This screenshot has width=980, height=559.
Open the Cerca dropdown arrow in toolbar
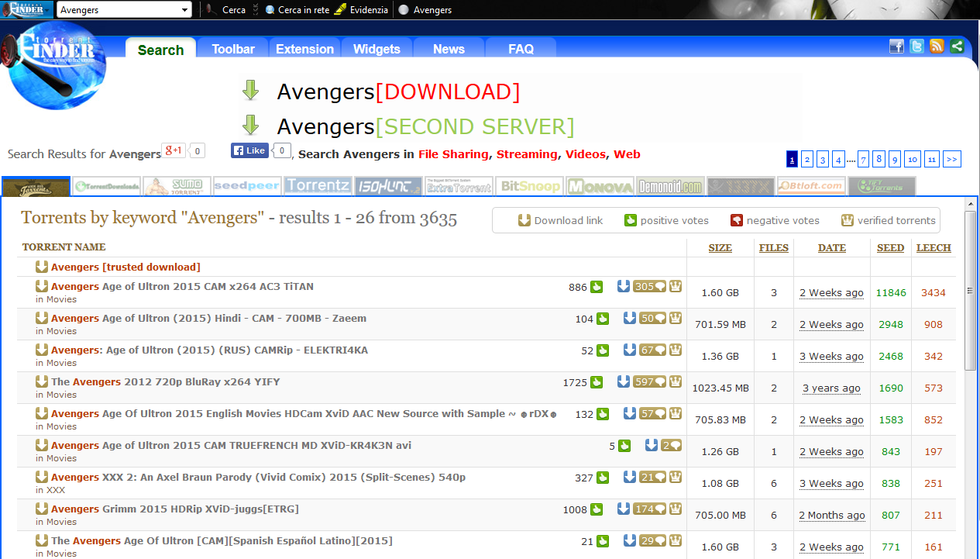[255, 10]
